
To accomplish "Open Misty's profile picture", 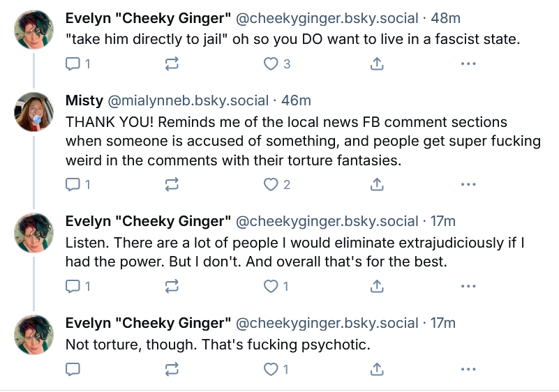I will (34, 112).
